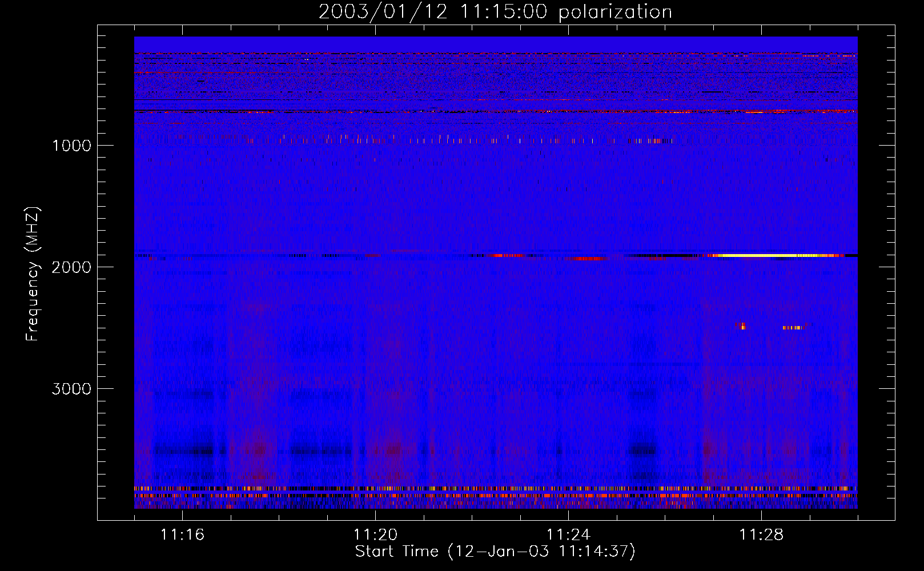Click the small red-yellow burst spot near 11:27:30

[x=741, y=326]
